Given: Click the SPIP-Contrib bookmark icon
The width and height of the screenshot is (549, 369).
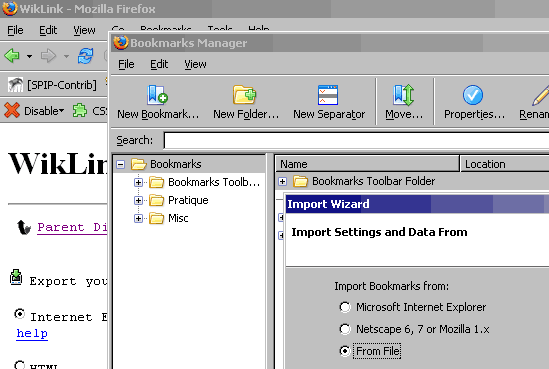Looking at the screenshot, I should pyautogui.click(x=15, y=85).
